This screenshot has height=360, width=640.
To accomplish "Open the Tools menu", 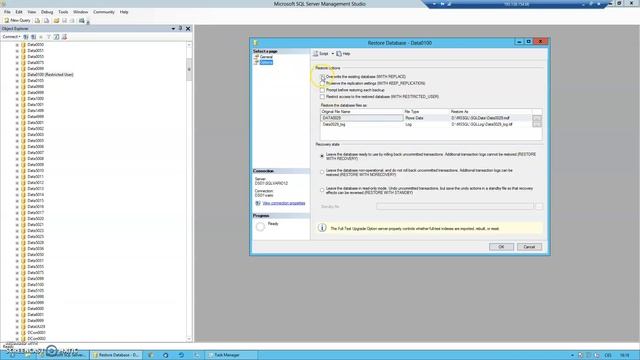I will 63,12.
